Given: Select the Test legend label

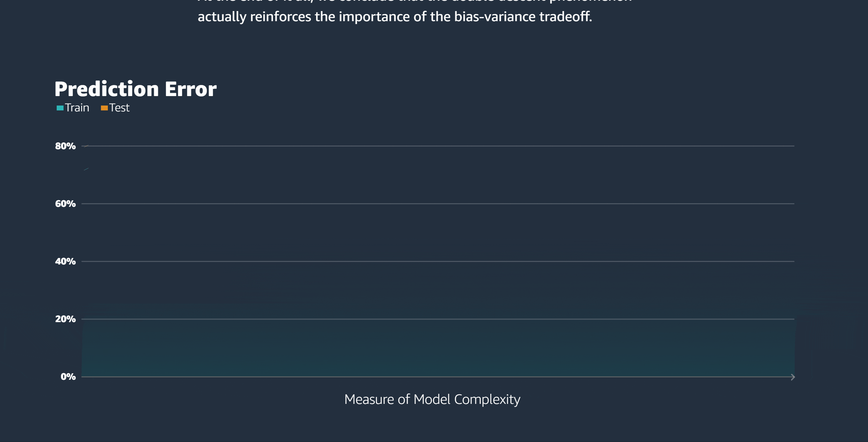Looking at the screenshot, I should pos(119,108).
